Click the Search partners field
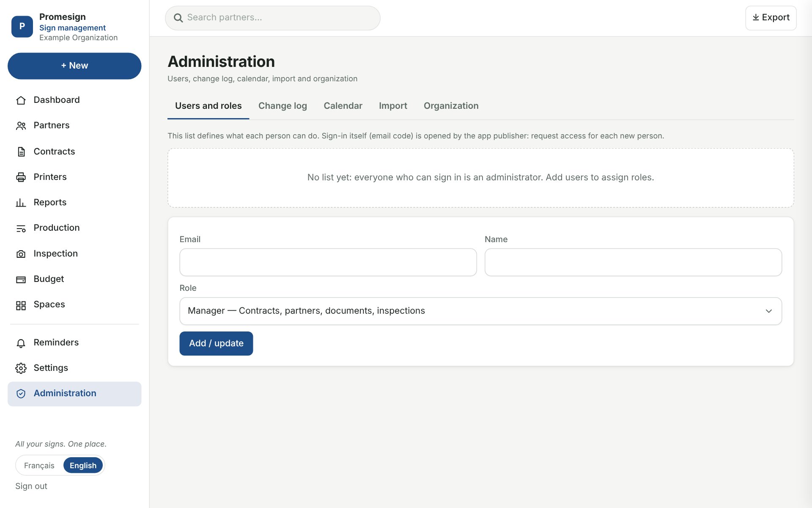812x508 pixels. tap(273, 18)
